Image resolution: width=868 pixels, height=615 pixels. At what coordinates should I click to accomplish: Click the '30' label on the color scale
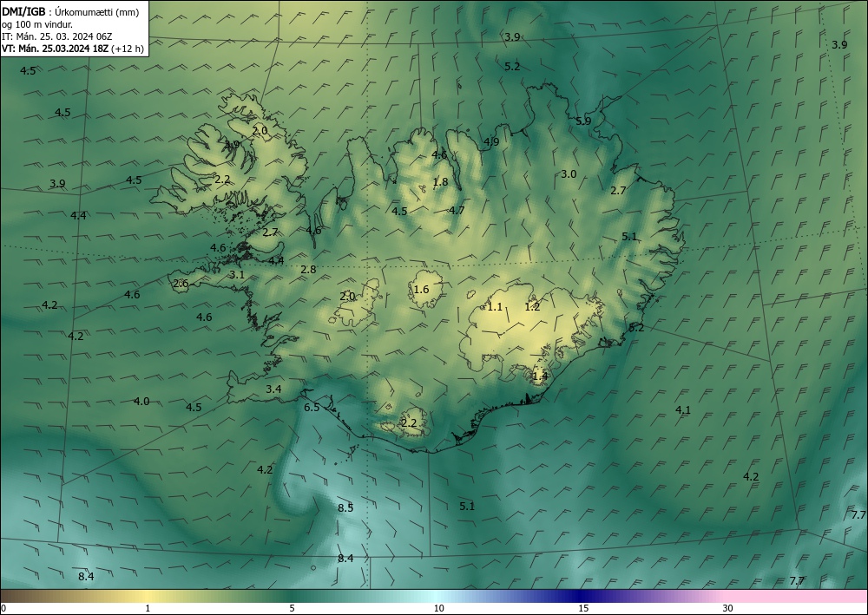[727, 608]
